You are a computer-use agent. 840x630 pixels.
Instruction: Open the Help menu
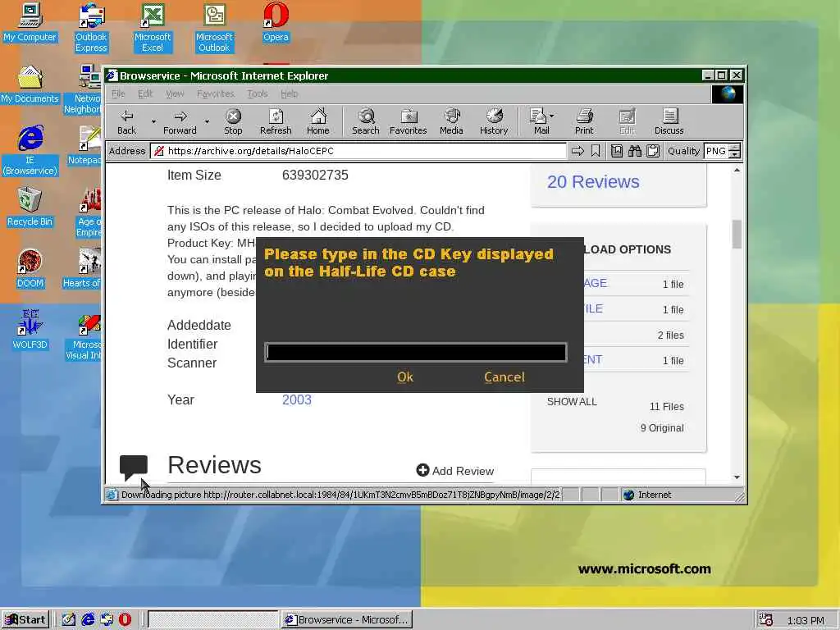pyautogui.click(x=290, y=94)
